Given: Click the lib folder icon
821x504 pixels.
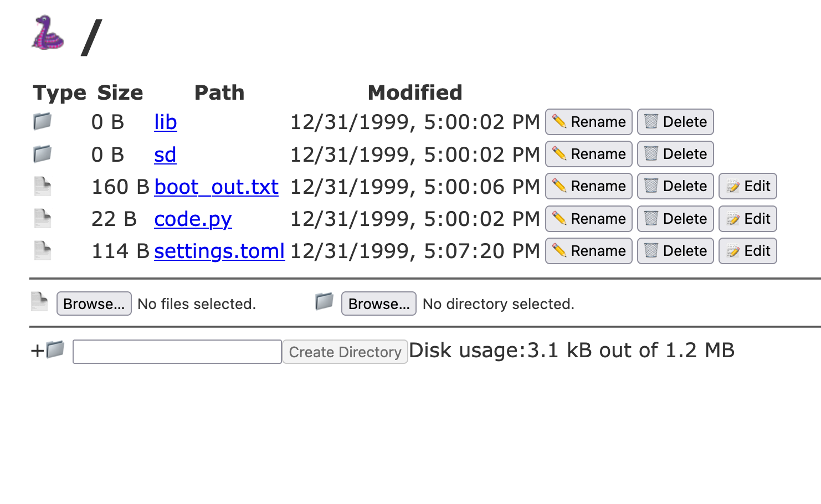Looking at the screenshot, I should (42, 121).
